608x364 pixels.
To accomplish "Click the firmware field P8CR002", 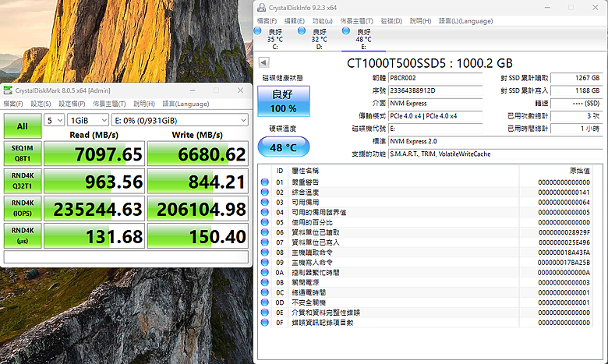I will (436, 78).
